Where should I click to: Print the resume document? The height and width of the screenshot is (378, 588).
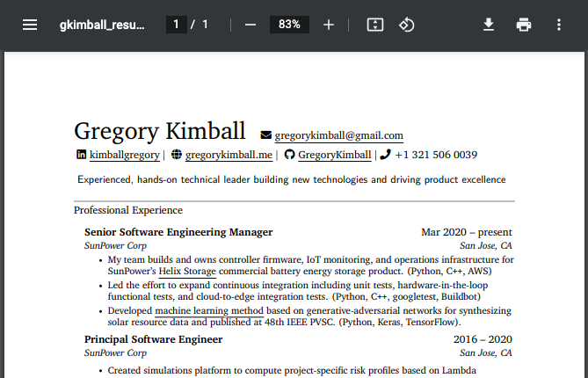point(524,25)
